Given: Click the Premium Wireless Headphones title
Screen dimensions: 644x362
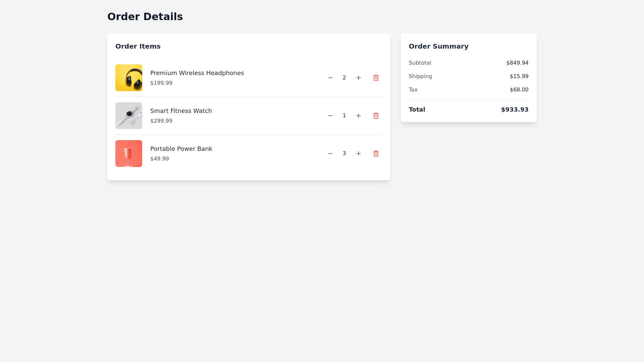Looking at the screenshot, I should point(197,73).
